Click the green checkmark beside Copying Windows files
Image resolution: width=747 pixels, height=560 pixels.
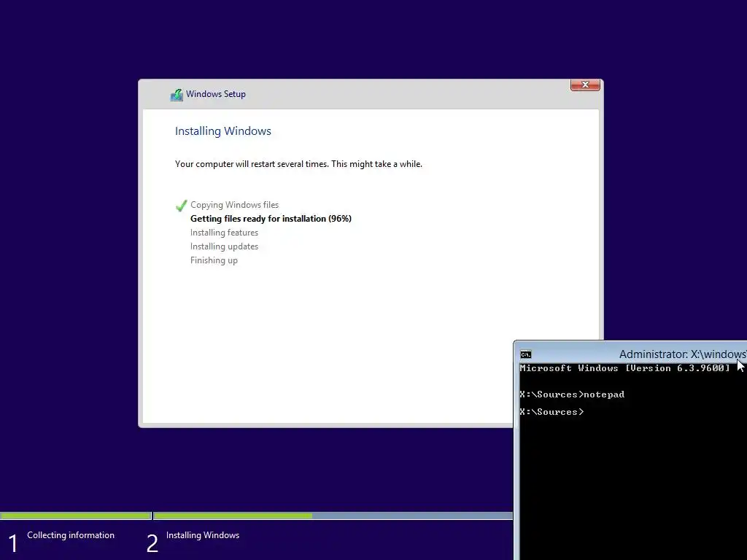[x=181, y=205]
